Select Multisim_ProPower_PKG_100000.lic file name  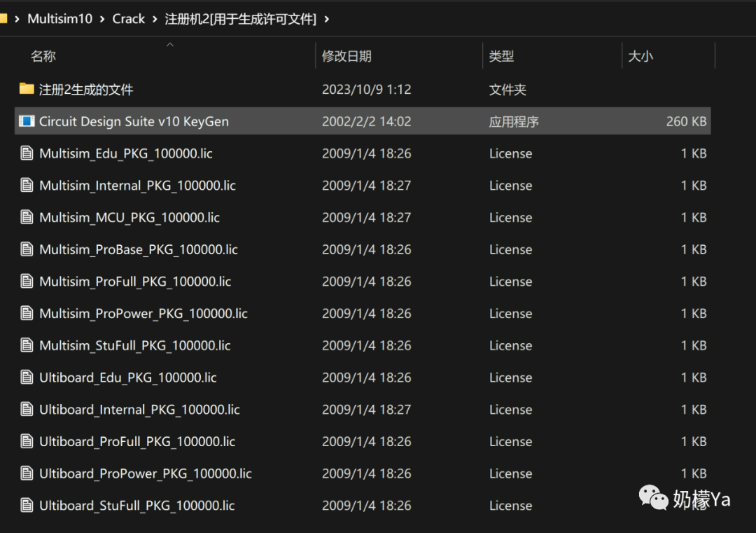(143, 314)
